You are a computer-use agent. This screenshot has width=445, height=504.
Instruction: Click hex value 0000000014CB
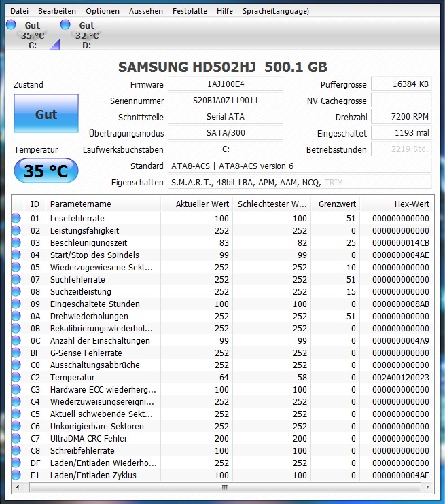(401, 242)
